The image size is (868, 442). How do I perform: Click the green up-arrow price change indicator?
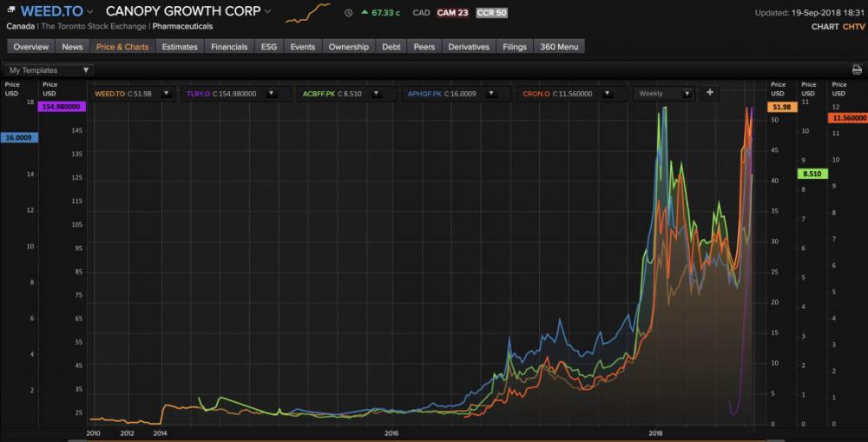click(x=365, y=12)
